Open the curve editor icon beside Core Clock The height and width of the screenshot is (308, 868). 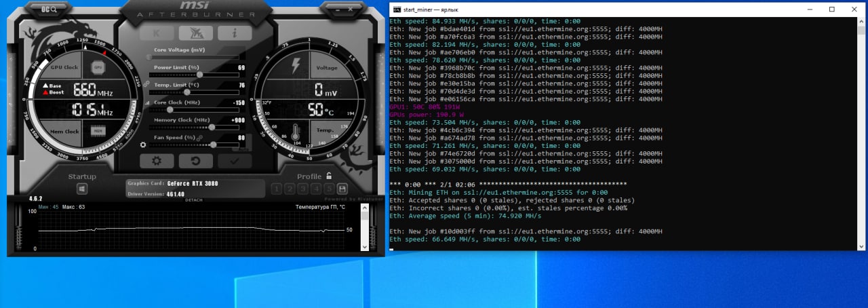pos(148,102)
